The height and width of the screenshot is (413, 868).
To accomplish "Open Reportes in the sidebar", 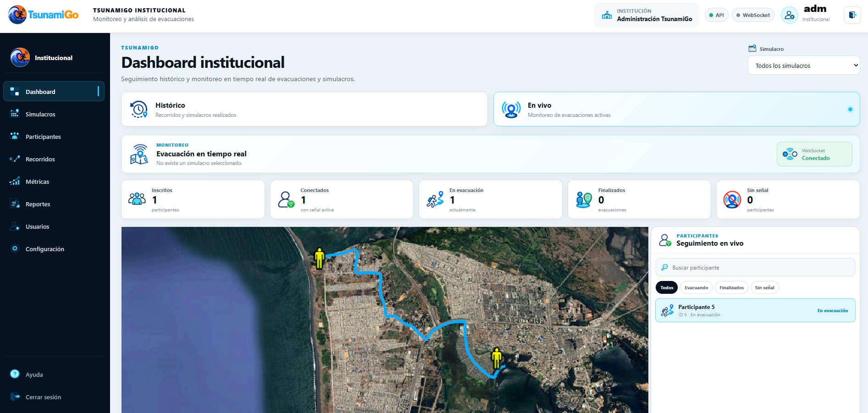I will [x=54, y=204].
